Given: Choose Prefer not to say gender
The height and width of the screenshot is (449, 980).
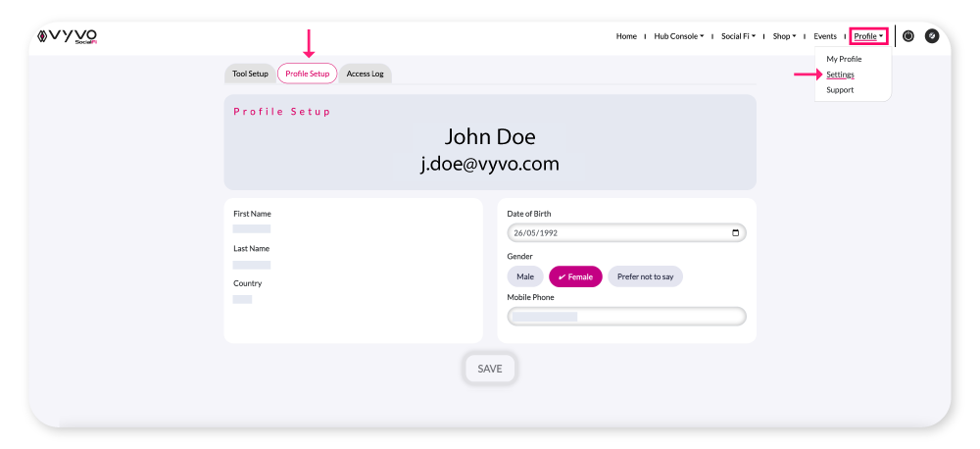Looking at the screenshot, I should point(645,276).
